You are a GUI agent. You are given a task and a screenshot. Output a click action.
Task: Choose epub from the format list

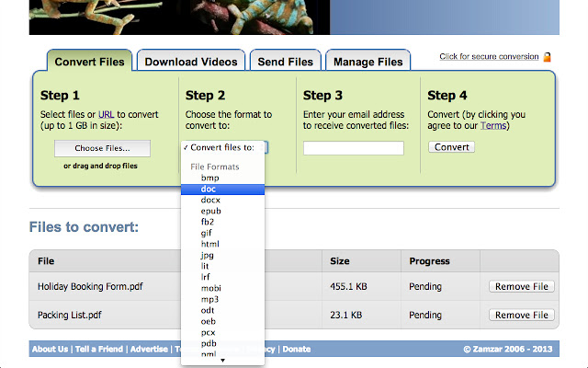pyautogui.click(x=209, y=211)
